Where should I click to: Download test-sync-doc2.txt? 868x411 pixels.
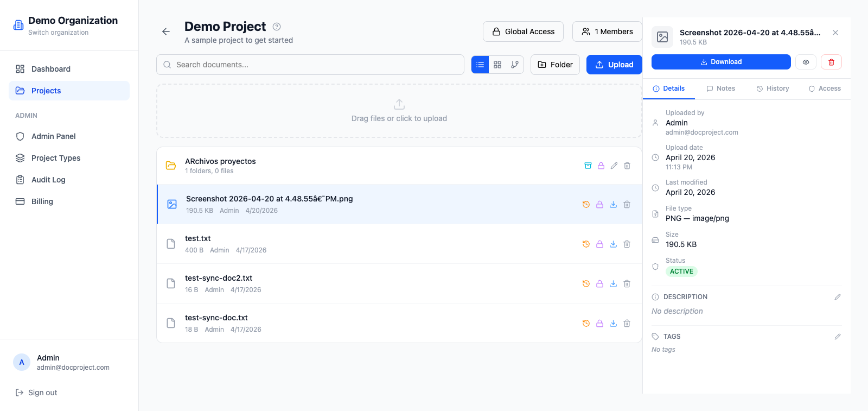pos(613,284)
